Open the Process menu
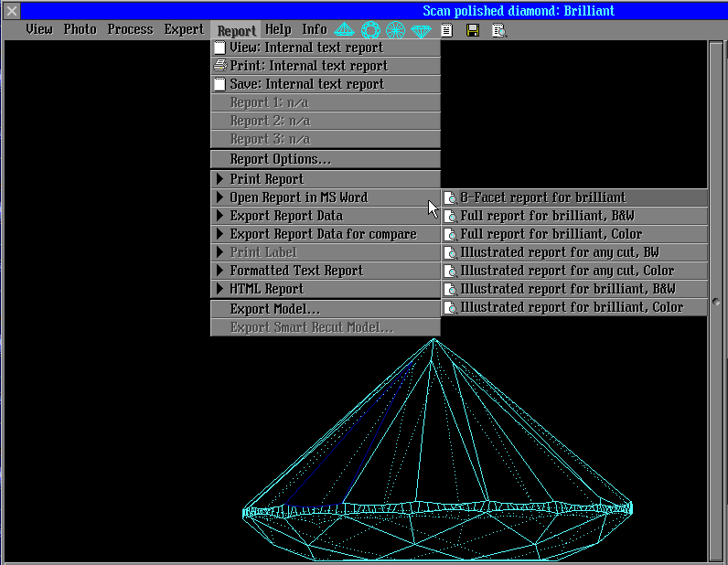Viewport: 728px width, 565px height. (x=130, y=29)
